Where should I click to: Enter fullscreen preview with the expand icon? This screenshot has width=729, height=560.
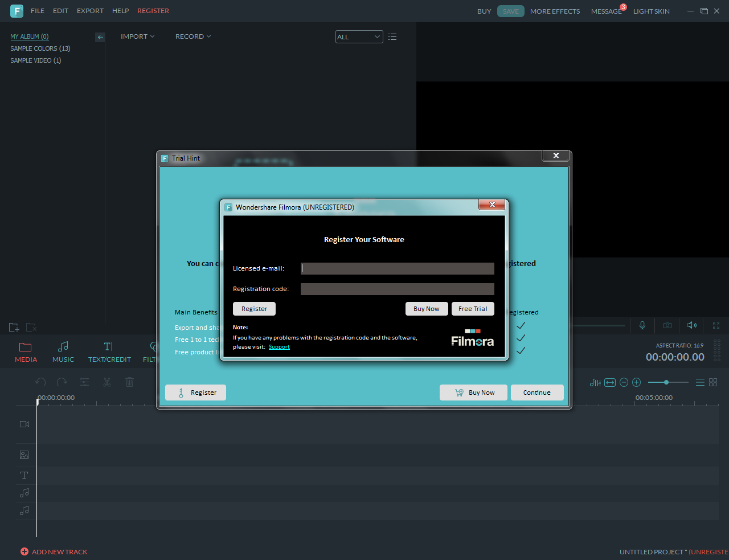coord(716,325)
